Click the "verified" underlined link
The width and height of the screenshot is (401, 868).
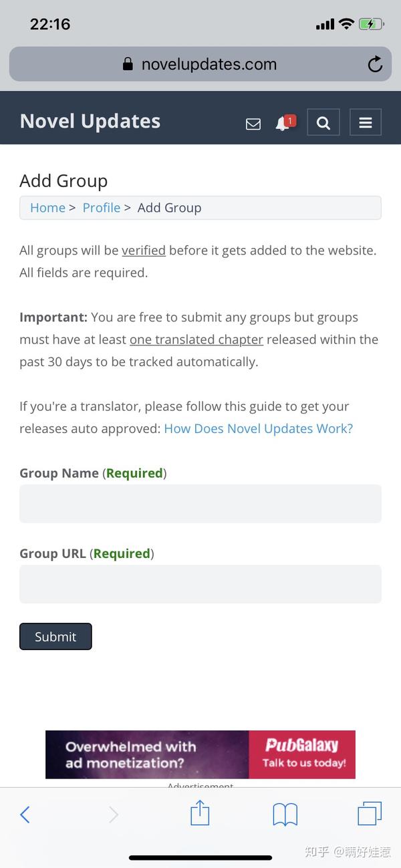click(x=144, y=251)
